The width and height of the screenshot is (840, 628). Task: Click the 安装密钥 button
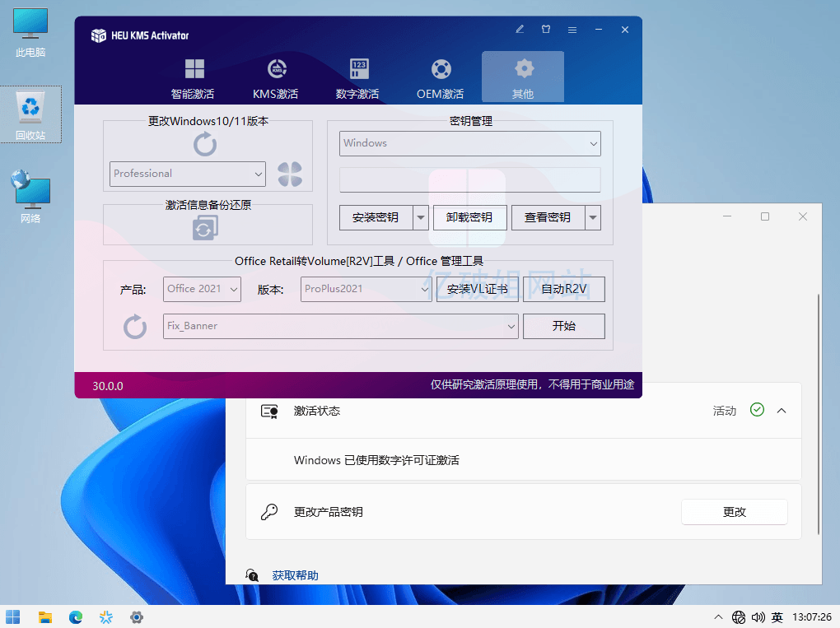[376, 217]
